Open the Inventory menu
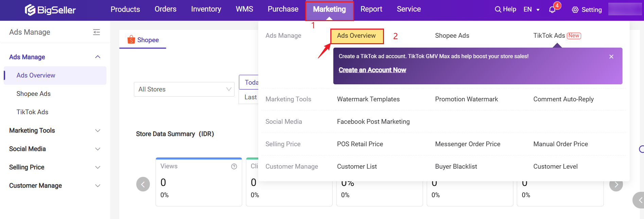 pos(206,9)
